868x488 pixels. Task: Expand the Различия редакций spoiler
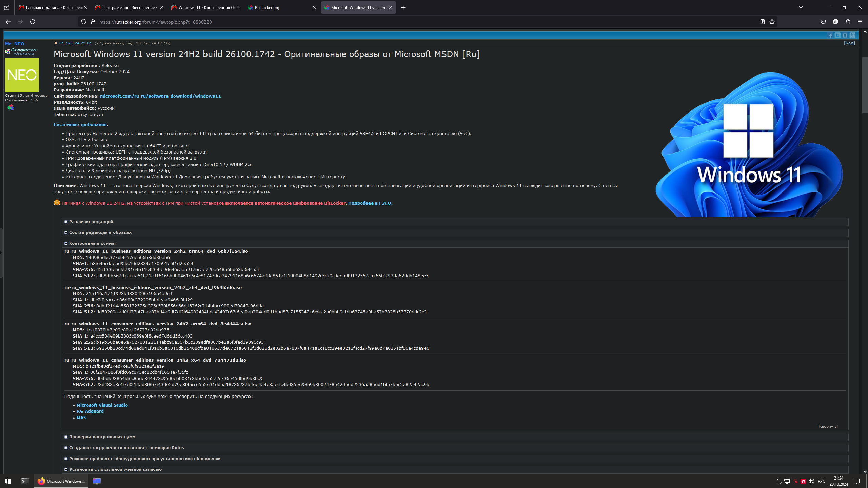coord(91,222)
